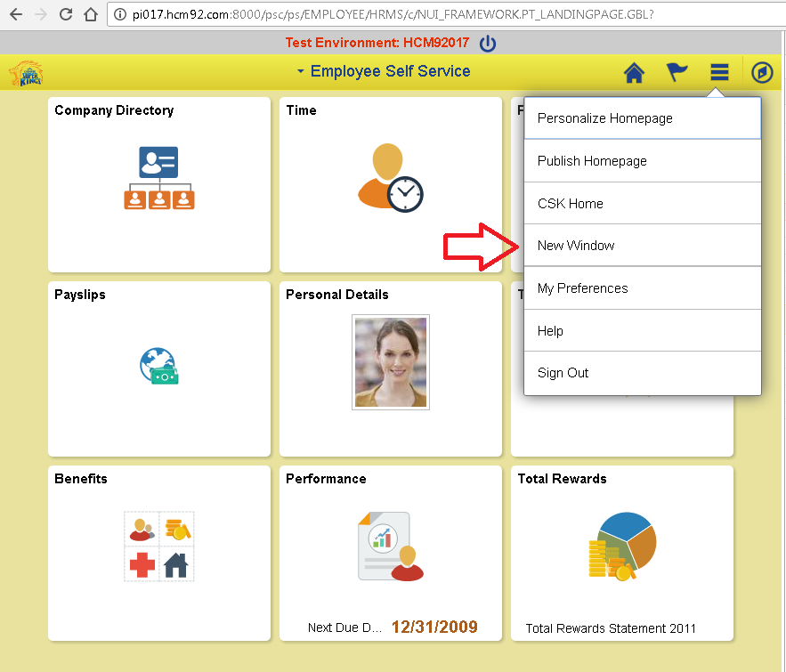Screen dimensions: 786x672
Task: Click the Actions List hamburger icon
Action: point(719,72)
